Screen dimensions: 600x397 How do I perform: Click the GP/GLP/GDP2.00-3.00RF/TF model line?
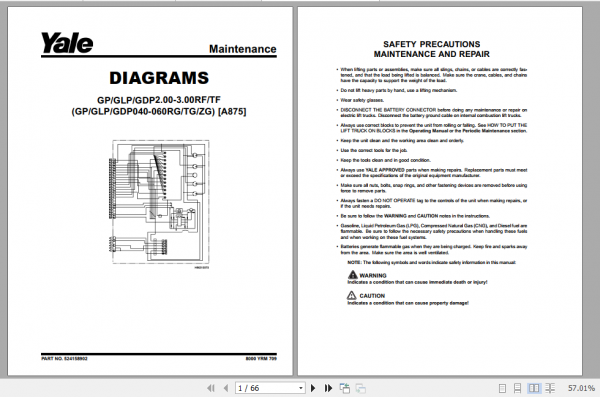point(159,100)
